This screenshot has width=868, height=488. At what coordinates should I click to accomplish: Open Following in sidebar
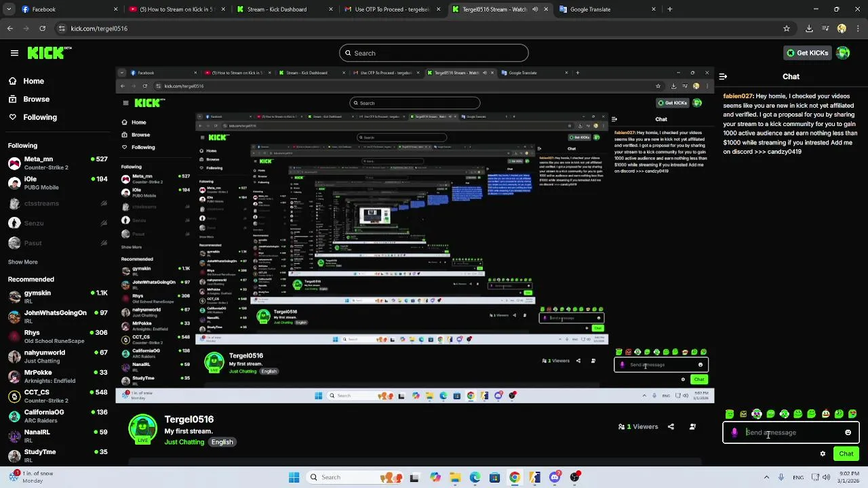(33, 117)
